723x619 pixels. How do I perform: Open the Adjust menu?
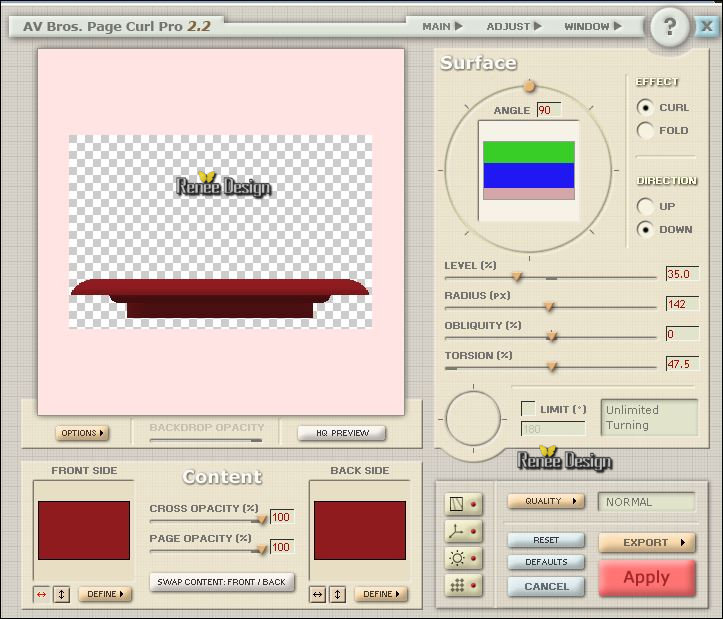click(514, 26)
